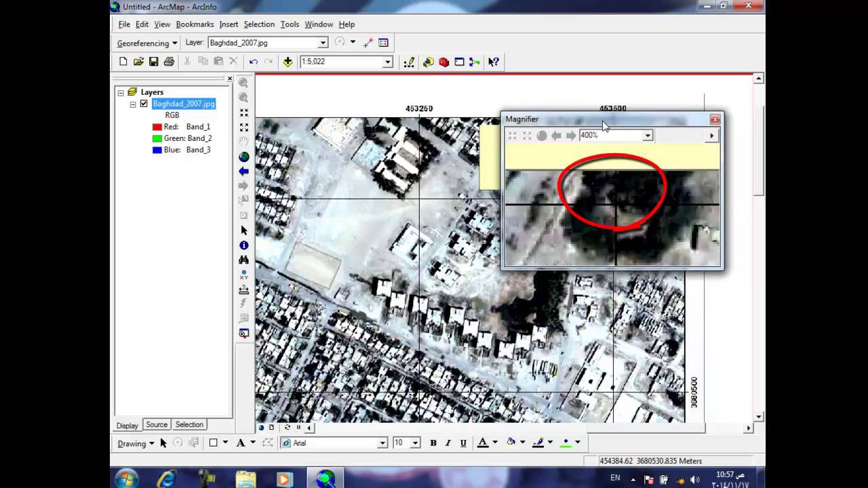
Task: Open ArcCatalog from the toolbar
Action: [429, 62]
